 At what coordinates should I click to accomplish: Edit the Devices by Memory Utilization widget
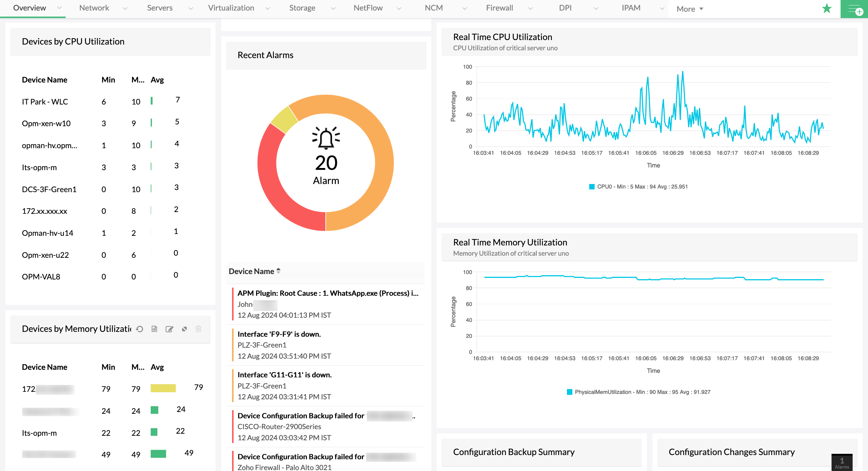point(169,329)
